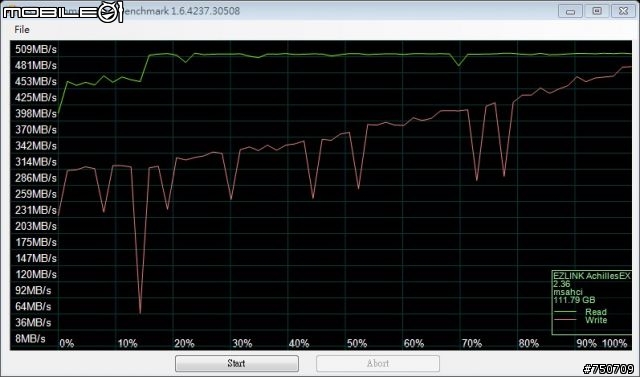This screenshot has height=377, width=640.
Task: Maximize the benchmark window
Action: click(596, 11)
